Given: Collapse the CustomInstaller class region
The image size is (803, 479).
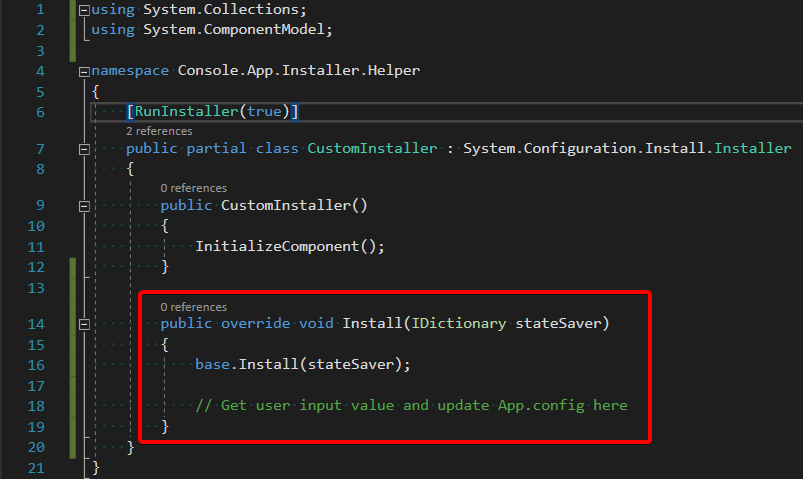Looking at the screenshot, I should click(84, 150).
